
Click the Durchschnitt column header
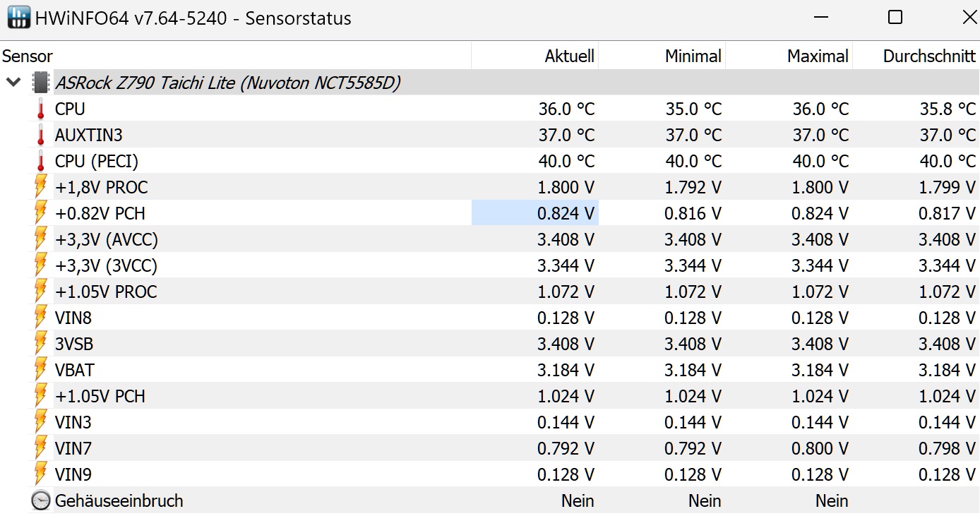(928, 56)
